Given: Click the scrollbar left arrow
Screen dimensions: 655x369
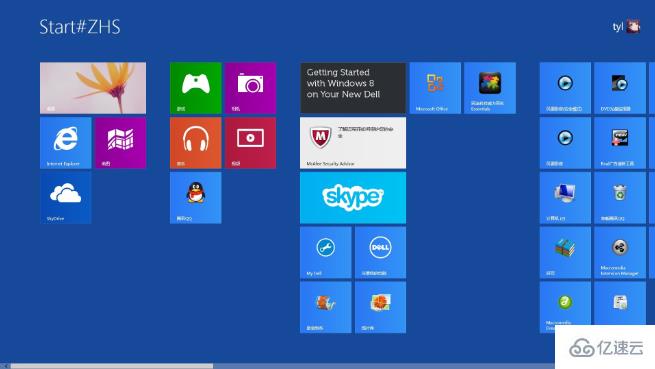Looking at the screenshot, I should pos(5,366).
